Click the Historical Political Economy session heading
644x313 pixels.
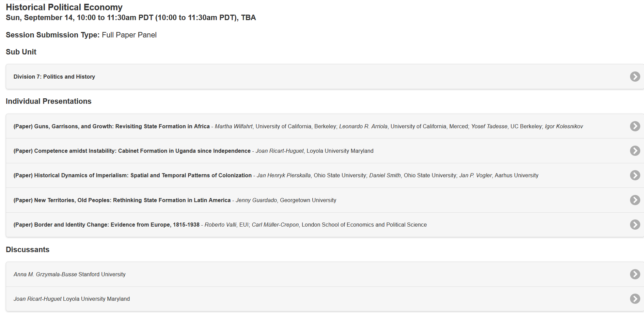pyautogui.click(x=64, y=7)
